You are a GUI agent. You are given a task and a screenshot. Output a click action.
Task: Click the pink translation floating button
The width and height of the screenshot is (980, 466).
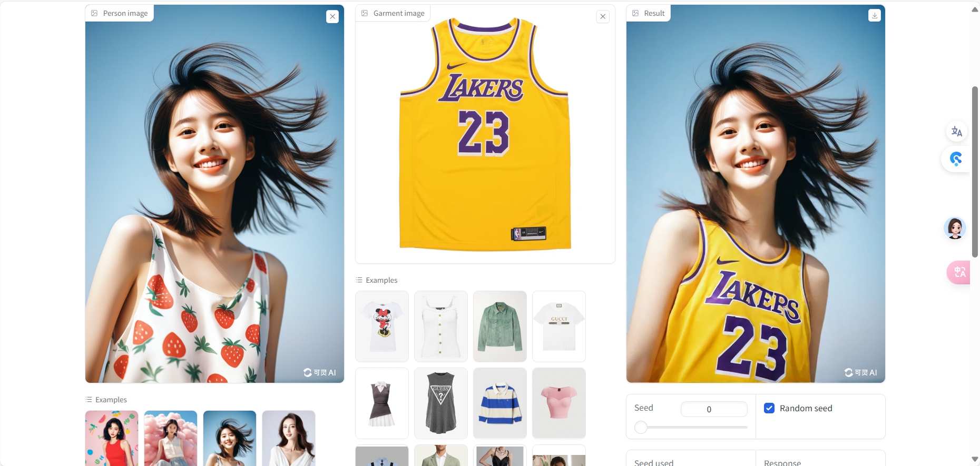959,272
